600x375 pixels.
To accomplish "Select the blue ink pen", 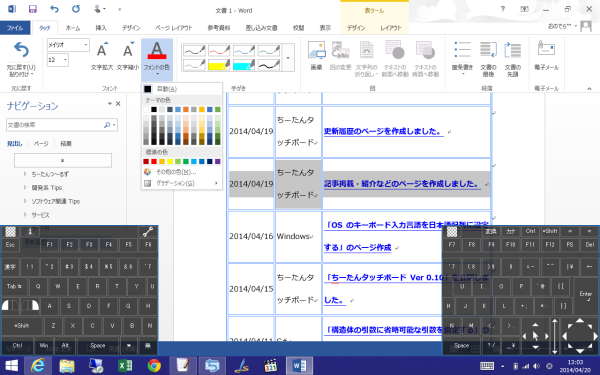I will pos(244,51).
